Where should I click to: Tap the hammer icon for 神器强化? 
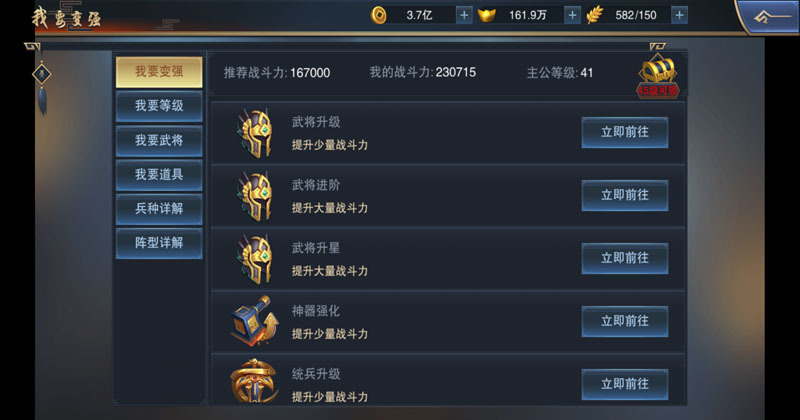click(255, 321)
